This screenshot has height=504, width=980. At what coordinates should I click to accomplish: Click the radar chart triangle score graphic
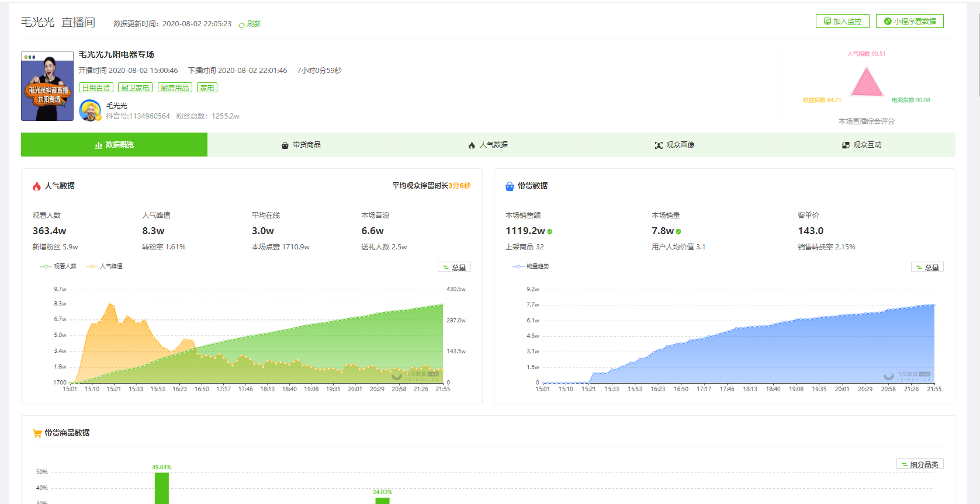867,82
